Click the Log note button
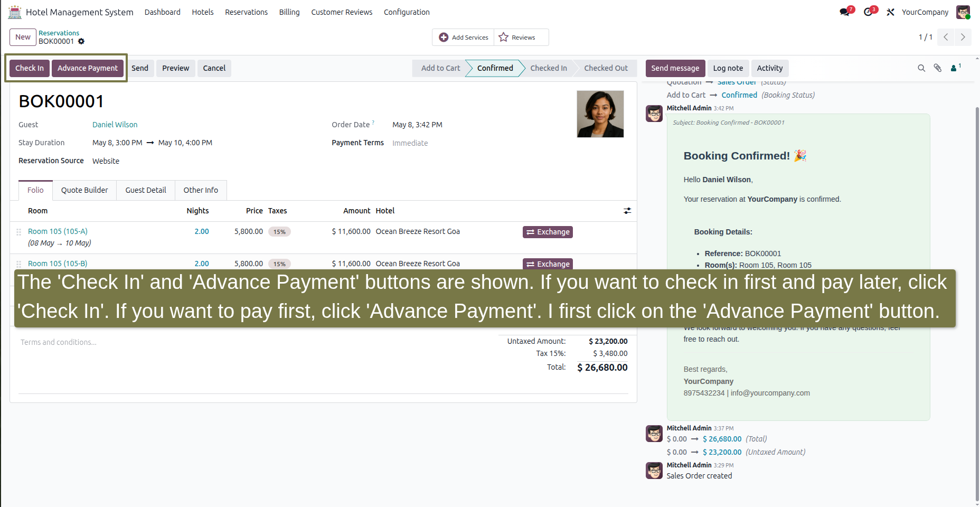 728,68
